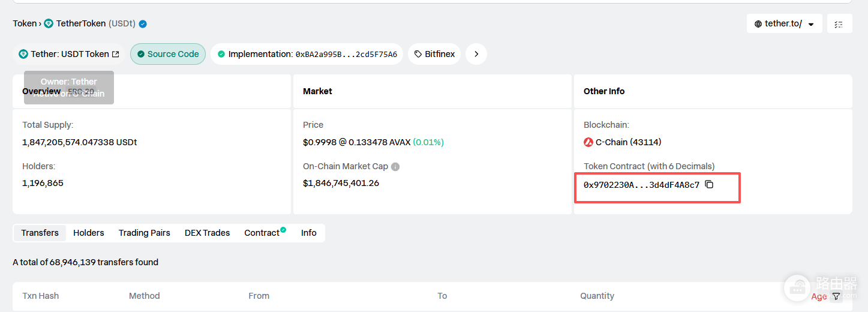Viewport: 868px width, 312px height.
Task: Click the Age column header
Action: pos(819,296)
